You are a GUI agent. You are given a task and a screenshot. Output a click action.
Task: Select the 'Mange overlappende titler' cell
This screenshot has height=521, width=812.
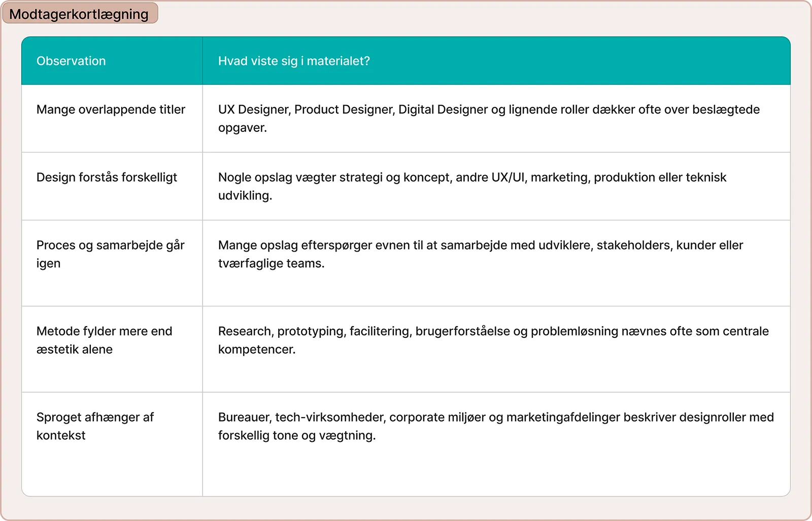click(x=112, y=119)
